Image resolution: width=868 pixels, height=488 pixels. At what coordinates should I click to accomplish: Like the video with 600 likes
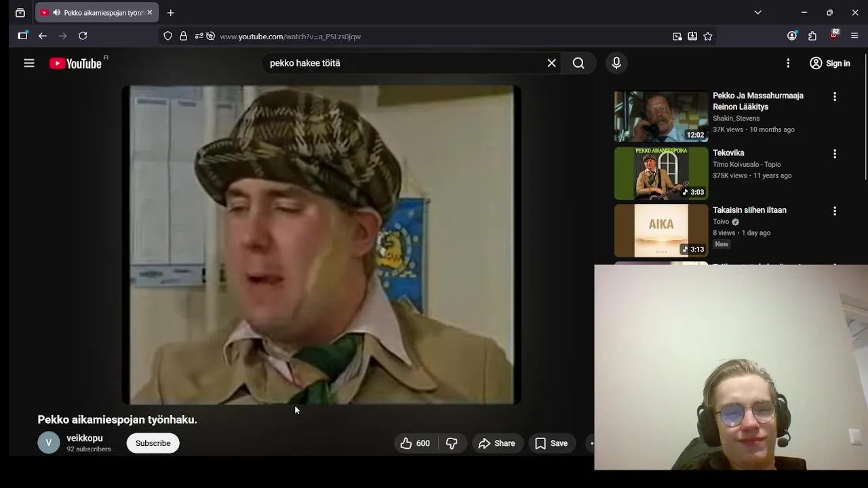tap(415, 443)
